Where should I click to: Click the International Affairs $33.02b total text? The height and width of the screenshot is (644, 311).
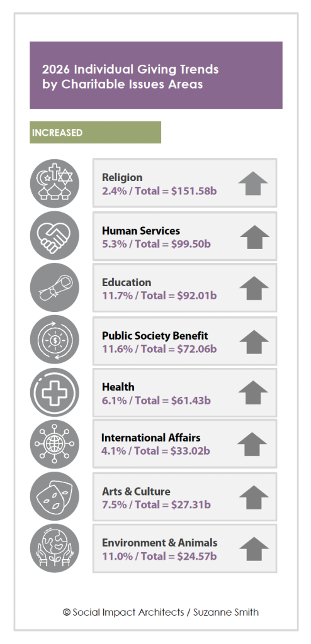tap(156, 451)
